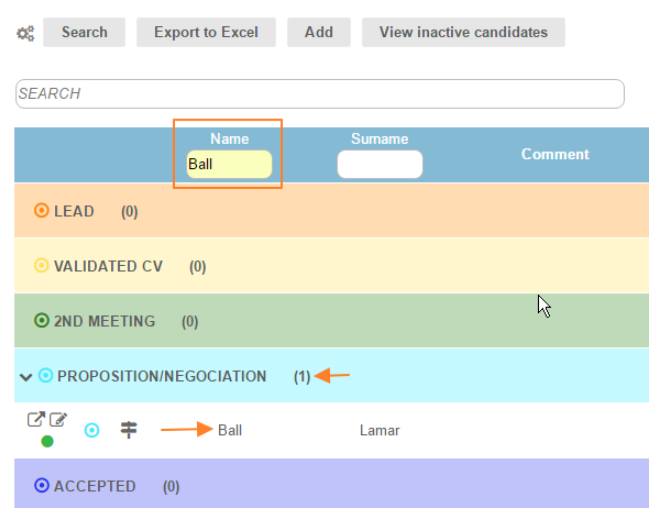The height and width of the screenshot is (519, 661).
Task: Open View inactive candidates
Action: [x=463, y=32]
